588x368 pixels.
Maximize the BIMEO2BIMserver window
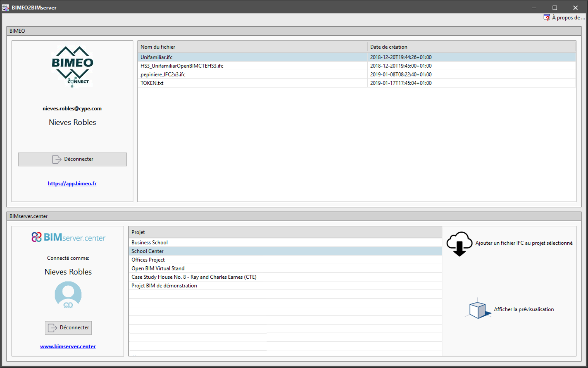[x=555, y=8]
